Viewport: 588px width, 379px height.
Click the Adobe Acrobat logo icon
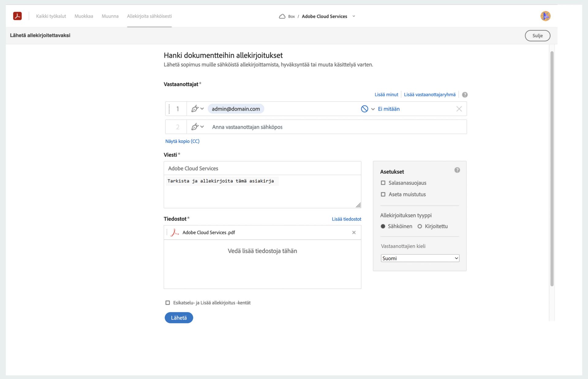17,16
